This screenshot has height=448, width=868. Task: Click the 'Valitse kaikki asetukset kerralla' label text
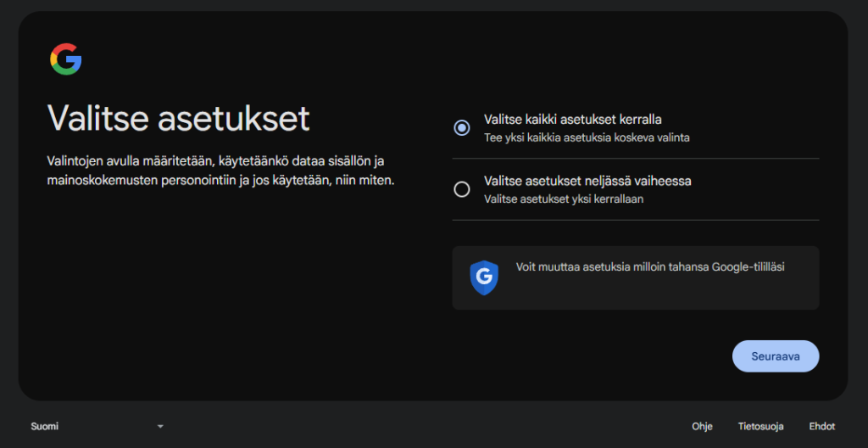coord(572,119)
